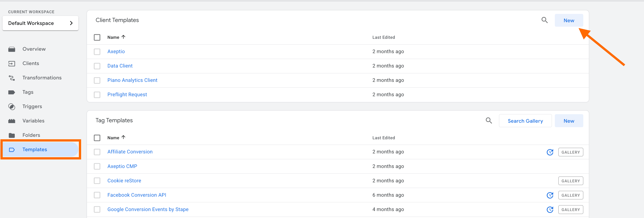Open the Folders icon in the sidebar
The image size is (644, 218).
[12, 135]
